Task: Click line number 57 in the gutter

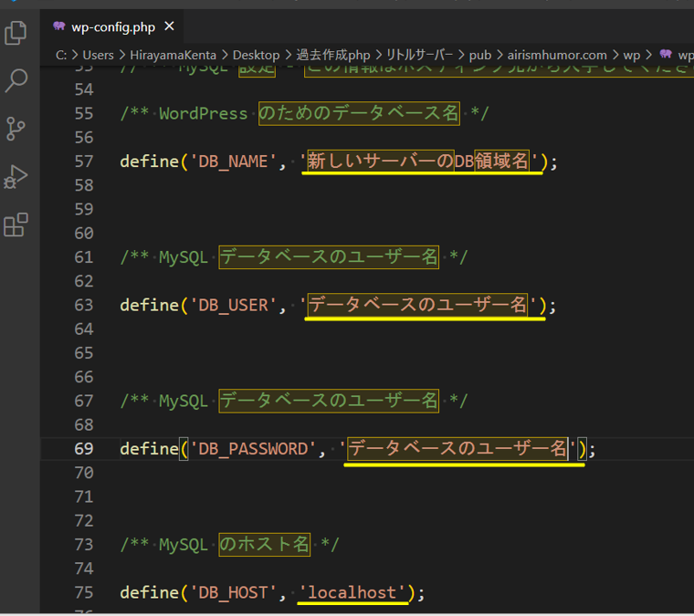Action: 84,162
